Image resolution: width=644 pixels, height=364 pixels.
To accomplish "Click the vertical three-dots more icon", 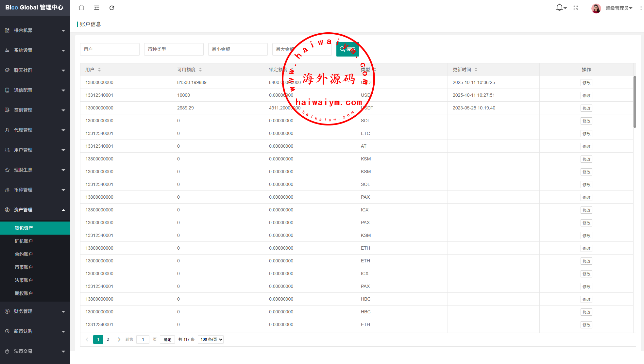I will [x=641, y=8].
